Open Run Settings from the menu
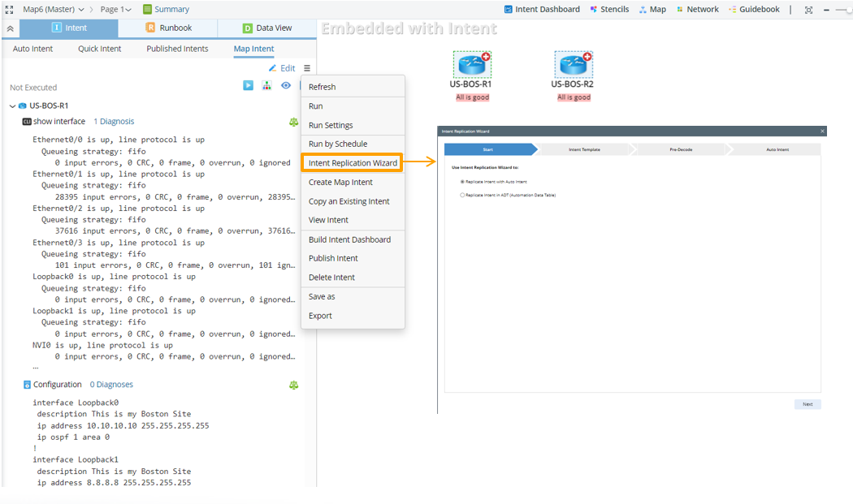 353,125
